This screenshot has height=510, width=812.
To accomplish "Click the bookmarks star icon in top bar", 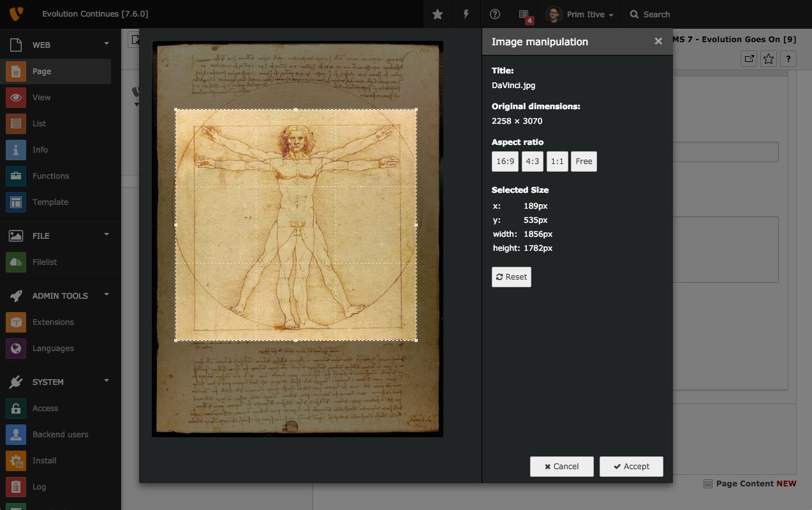I will [438, 14].
